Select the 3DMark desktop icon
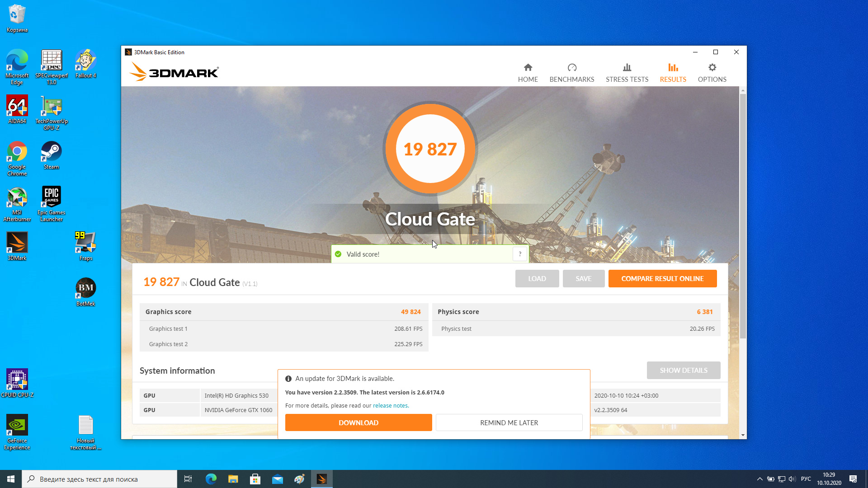 [17, 246]
